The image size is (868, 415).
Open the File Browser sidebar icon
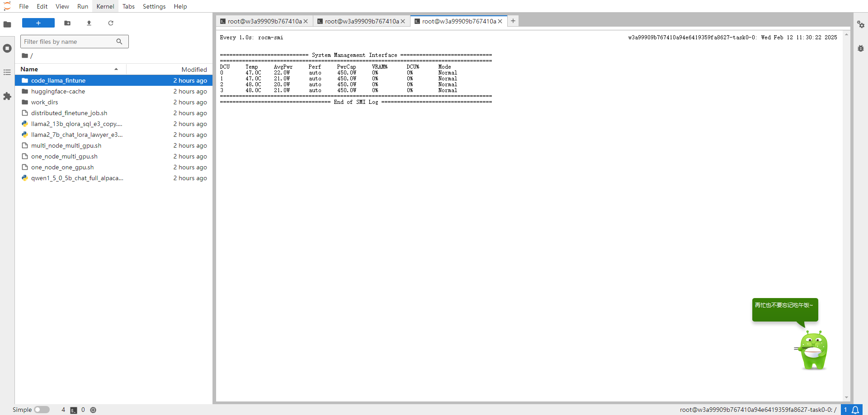pos(7,24)
